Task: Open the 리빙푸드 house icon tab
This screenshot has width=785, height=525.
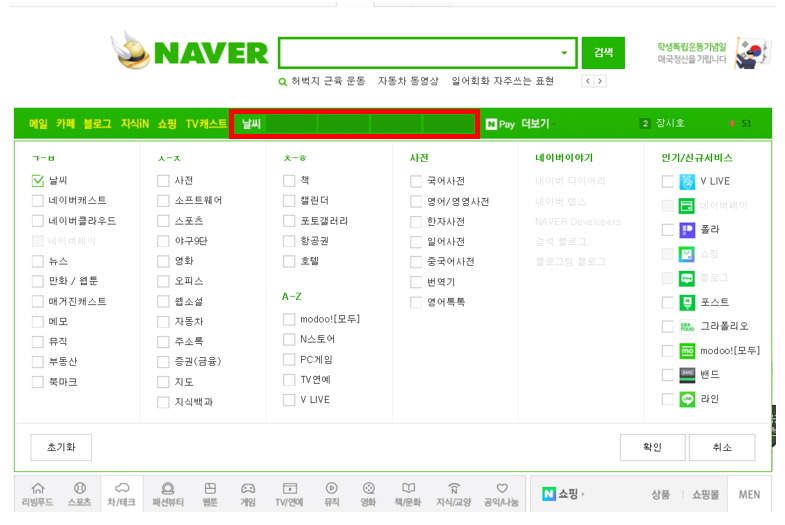Action: point(38,494)
